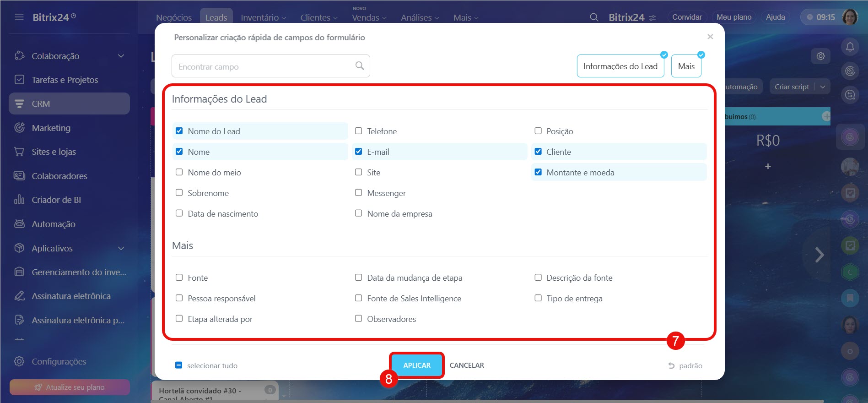Tick the Pessoa responsável checkbox
The width and height of the screenshot is (868, 403).
(x=179, y=298)
